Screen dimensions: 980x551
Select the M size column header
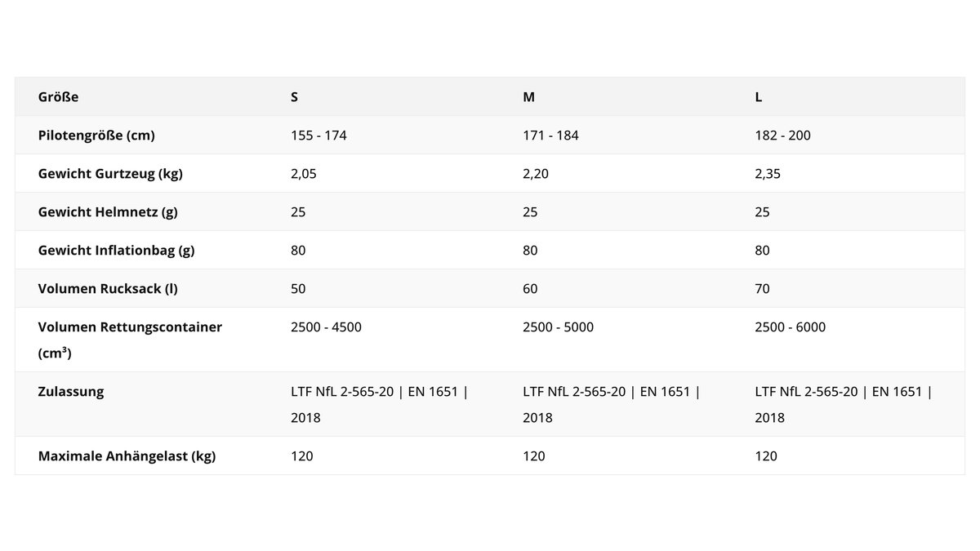(x=528, y=97)
